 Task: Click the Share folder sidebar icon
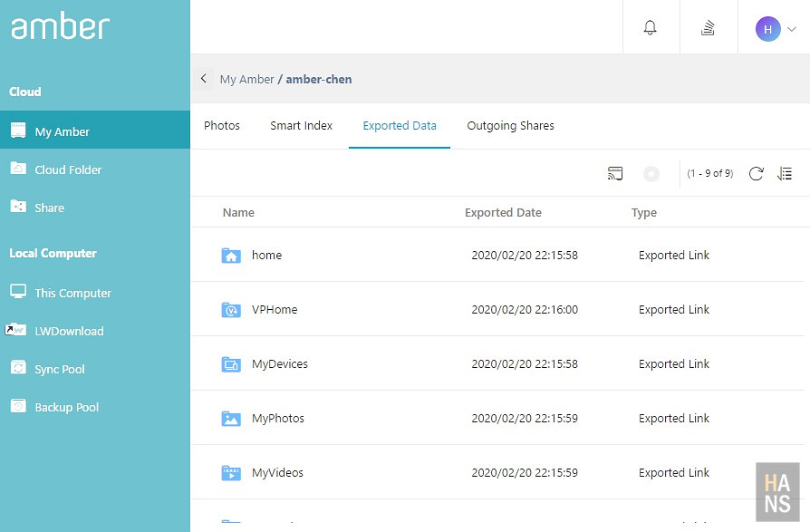[x=18, y=206]
